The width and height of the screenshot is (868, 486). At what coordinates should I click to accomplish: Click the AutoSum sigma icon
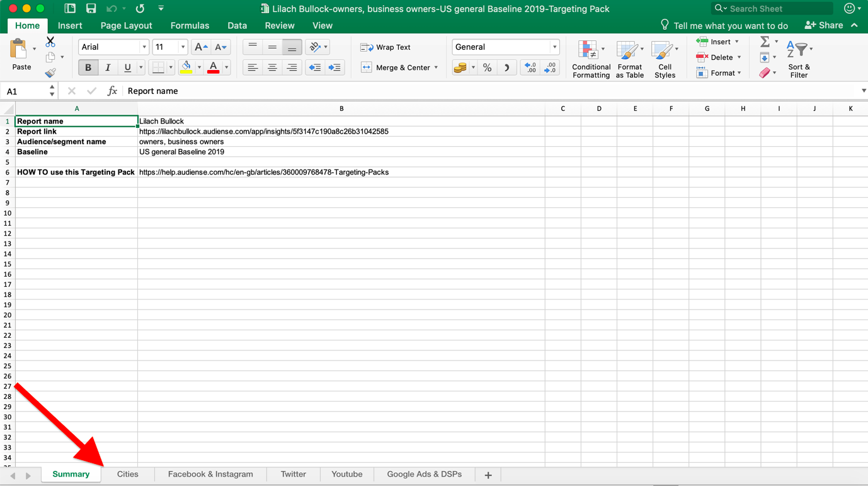click(x=765, y=42)
